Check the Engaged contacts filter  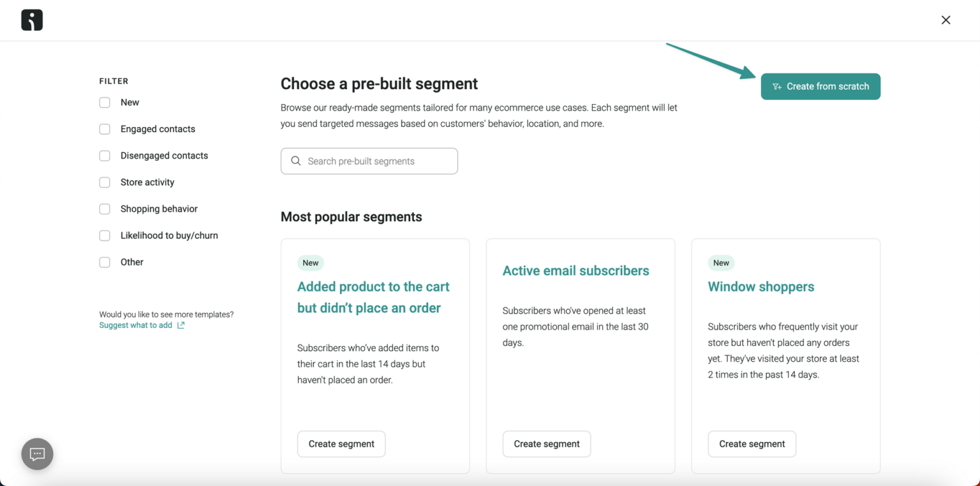click(x=104, y=129)
